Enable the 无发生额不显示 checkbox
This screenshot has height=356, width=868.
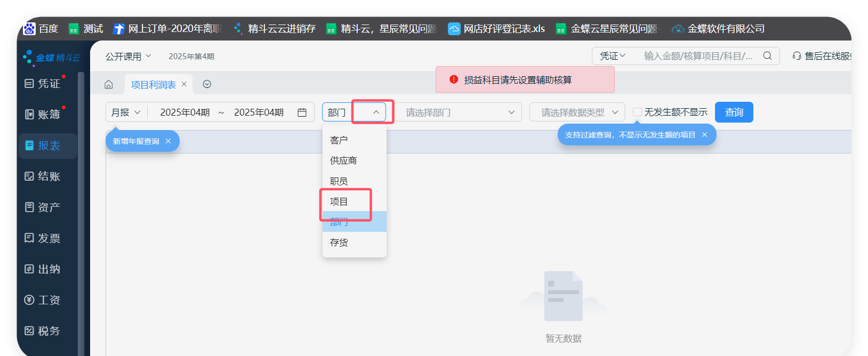tap(637, 112)
